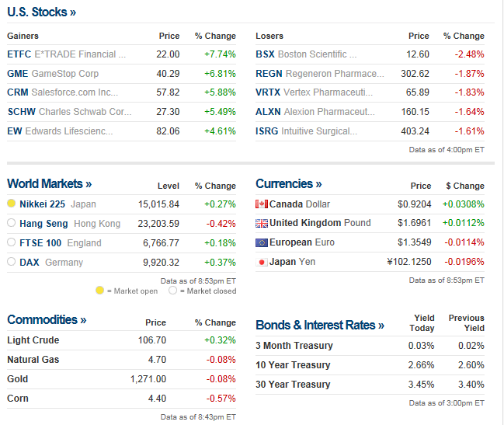This screenshot has width=504, height=425.
Task: Click the United Kingdom flag icon
Action: click(262, 223)
